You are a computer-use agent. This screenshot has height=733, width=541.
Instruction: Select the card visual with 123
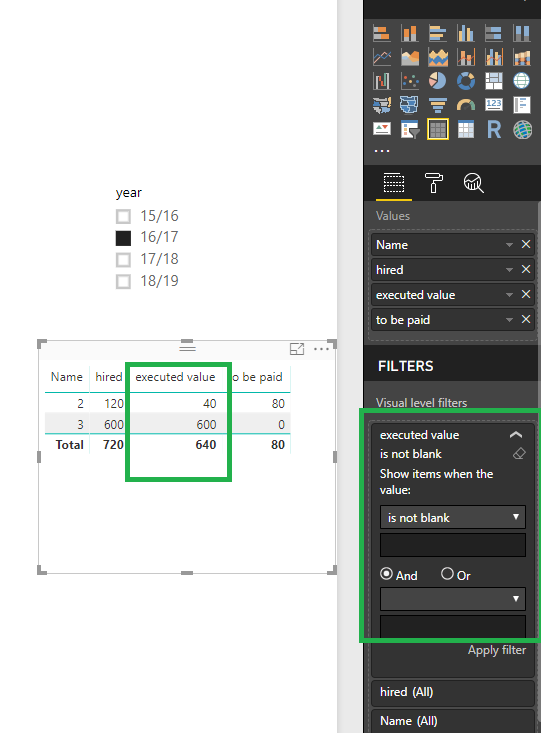(494, 104)
